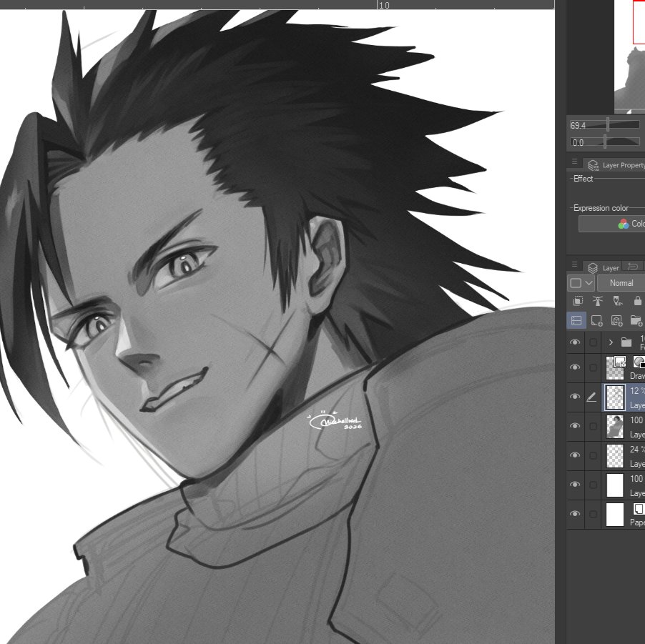Hide the white 100% layer above Paper

(x=575, y=485)
